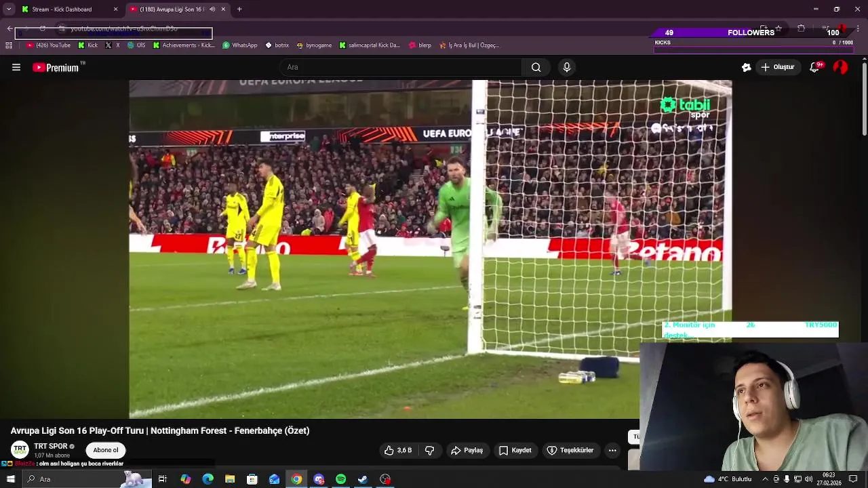Open the bynogame bookmark
The height and width of the screenshot is (488, 868).
tap(314, 45)
